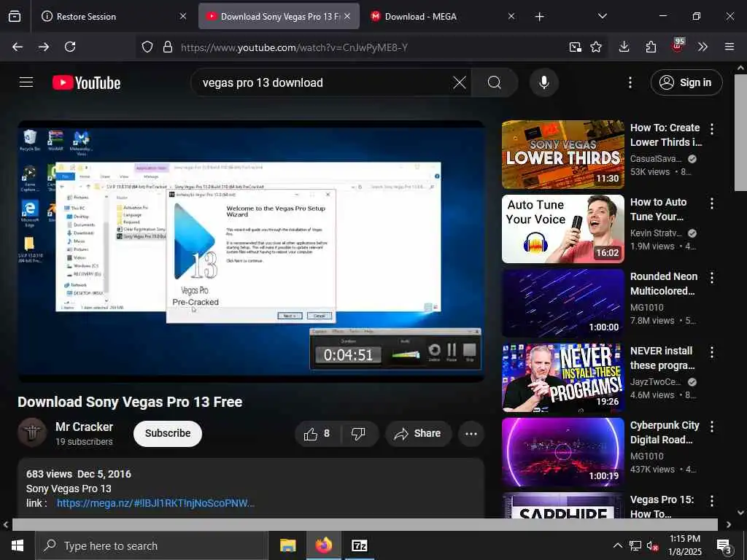This screenshot has width=747, height=560.
Task: Close the Restore Session tab
Action: (183, 16)
